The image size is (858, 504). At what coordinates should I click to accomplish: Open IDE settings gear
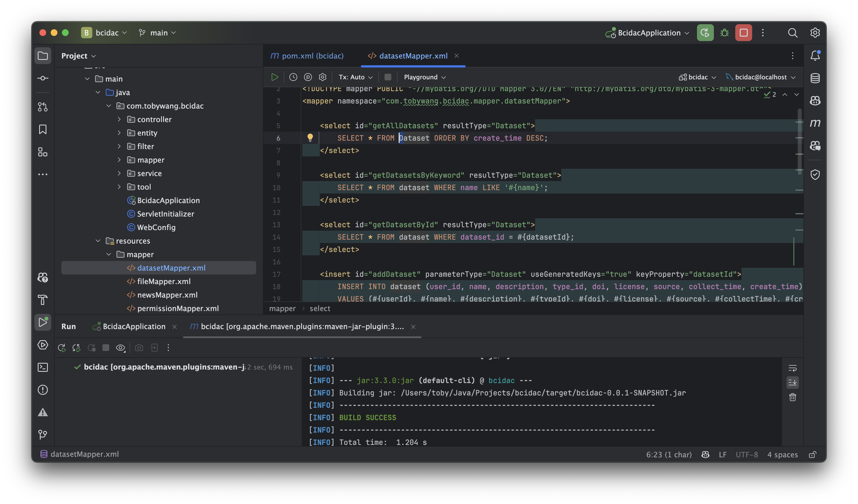click(815, 33)
